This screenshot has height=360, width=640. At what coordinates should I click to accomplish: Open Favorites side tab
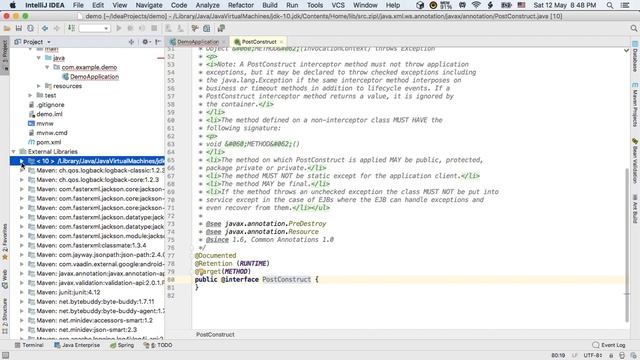[5, 242]
